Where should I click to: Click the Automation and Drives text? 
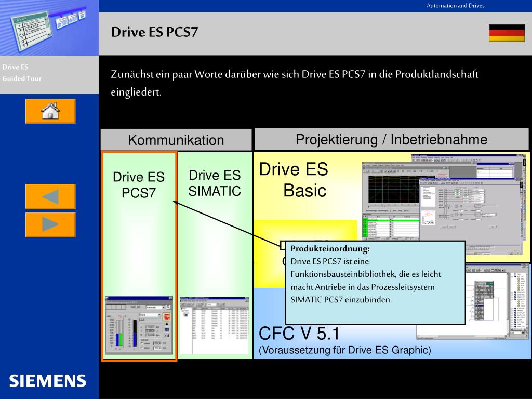point(455,5)
